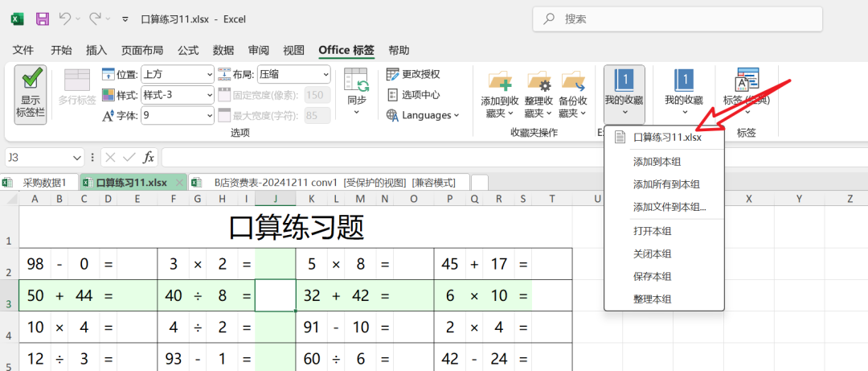868x371 pixels.
Task: Choose 添加到本组 in the menu
Action: pos(664,162)
